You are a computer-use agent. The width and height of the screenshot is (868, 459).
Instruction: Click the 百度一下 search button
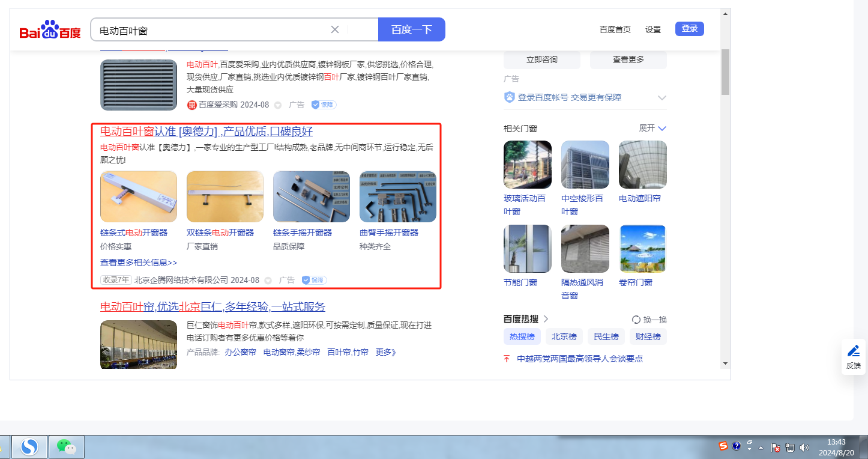[412, 29]
